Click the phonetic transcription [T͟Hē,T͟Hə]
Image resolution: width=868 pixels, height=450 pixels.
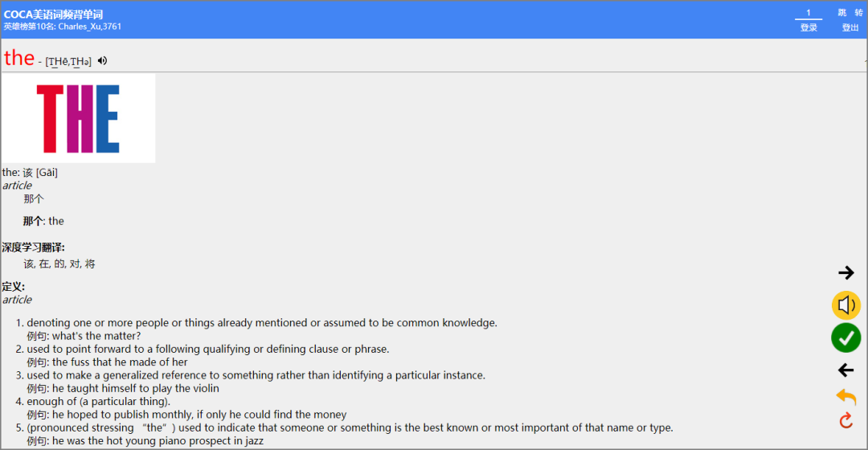(68, 62)
